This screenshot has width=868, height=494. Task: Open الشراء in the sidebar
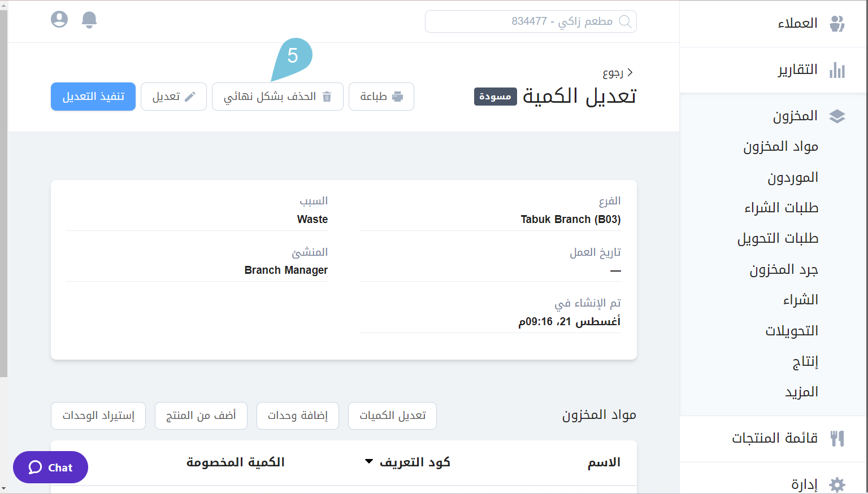click(x=800, y=300)
